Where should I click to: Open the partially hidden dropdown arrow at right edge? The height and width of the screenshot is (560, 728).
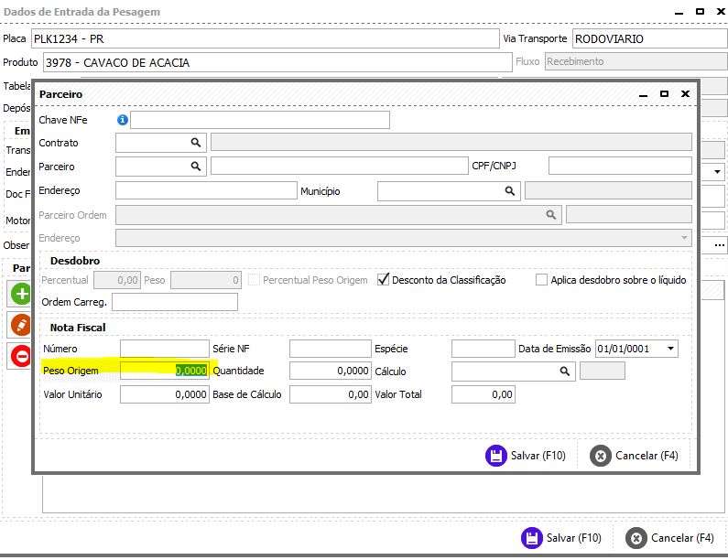717,172
